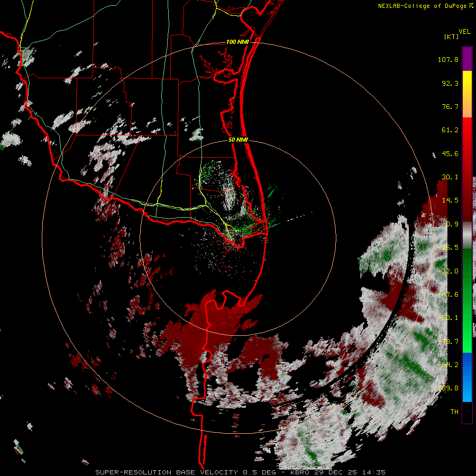Click the [KT] units label

coord(451,36)
